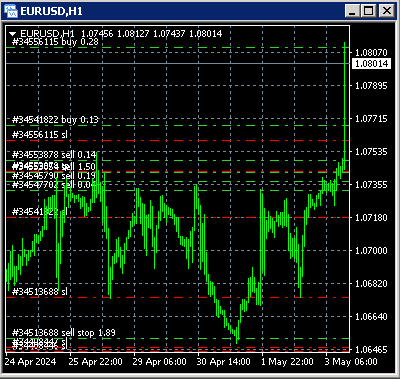Select order #34553878 sell 0.14 label
This screenshot has width=400, height=379.
[54, 155]
